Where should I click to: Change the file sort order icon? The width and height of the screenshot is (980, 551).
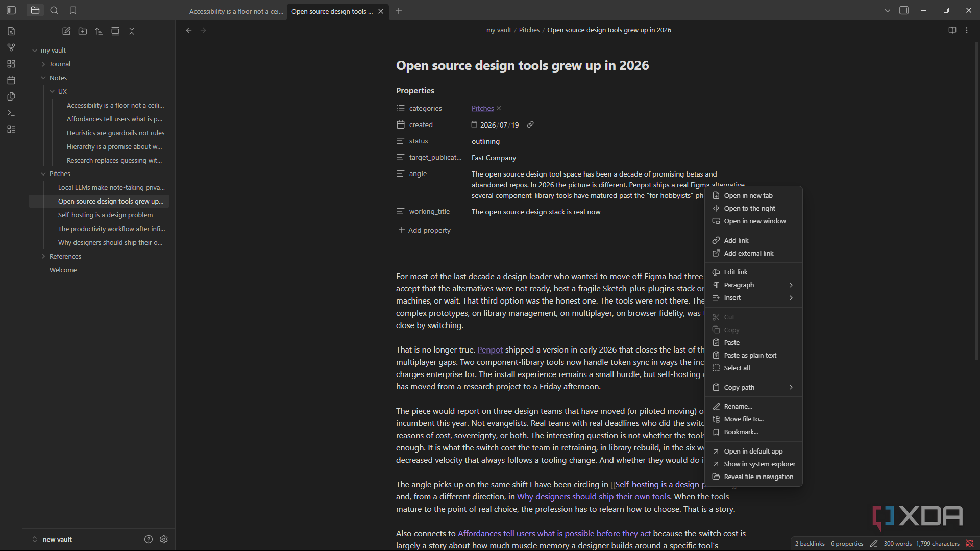click(99, 31)
